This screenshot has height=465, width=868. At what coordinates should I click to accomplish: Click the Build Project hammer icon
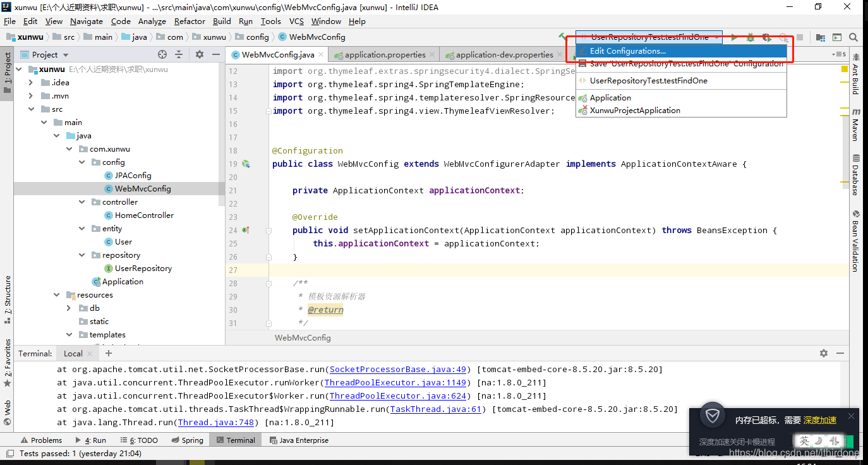[562, 37]
